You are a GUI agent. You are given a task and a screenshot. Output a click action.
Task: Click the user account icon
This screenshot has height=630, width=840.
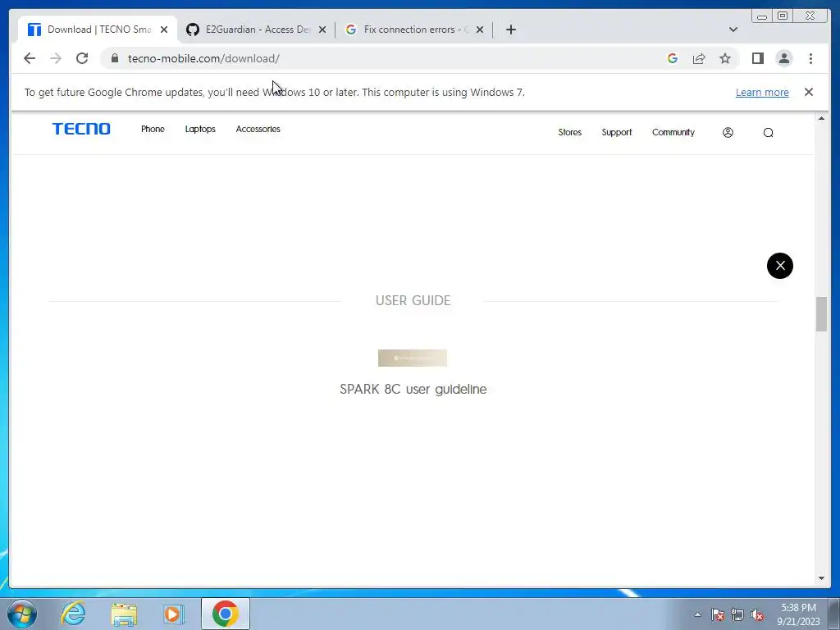[728, 132]
